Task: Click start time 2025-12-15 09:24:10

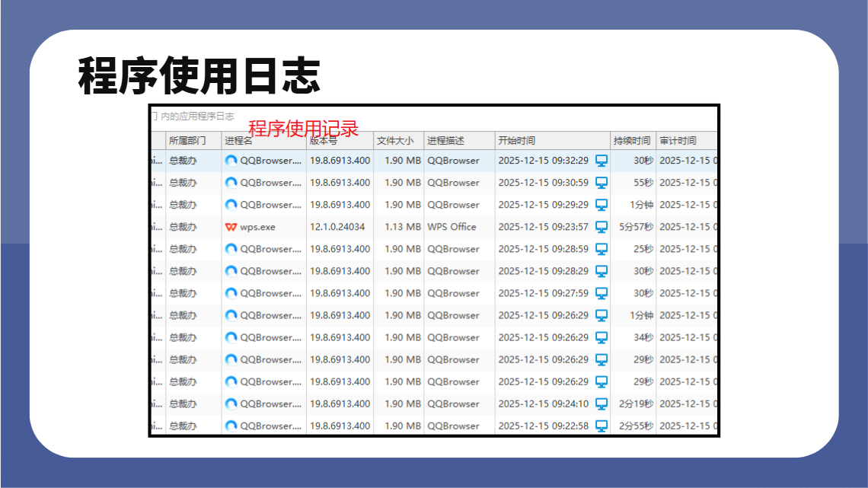Action: [543, 404]
